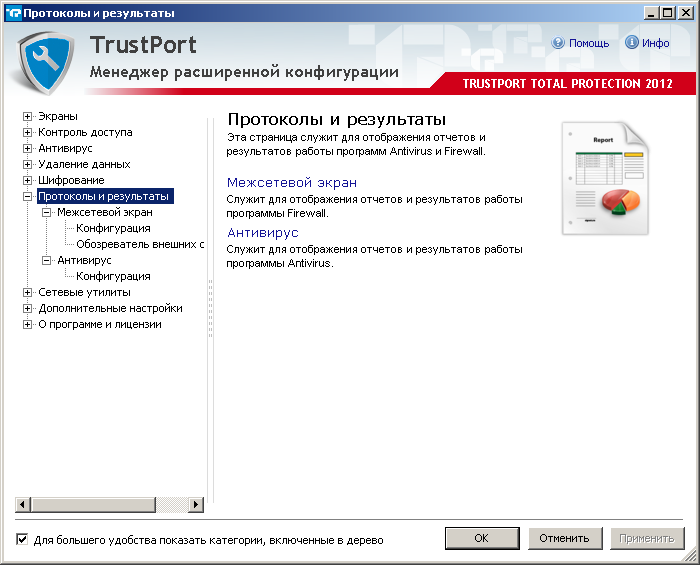700x565 pixels.
Task: Click the report document thumbnail image
Action: (605, 178)
